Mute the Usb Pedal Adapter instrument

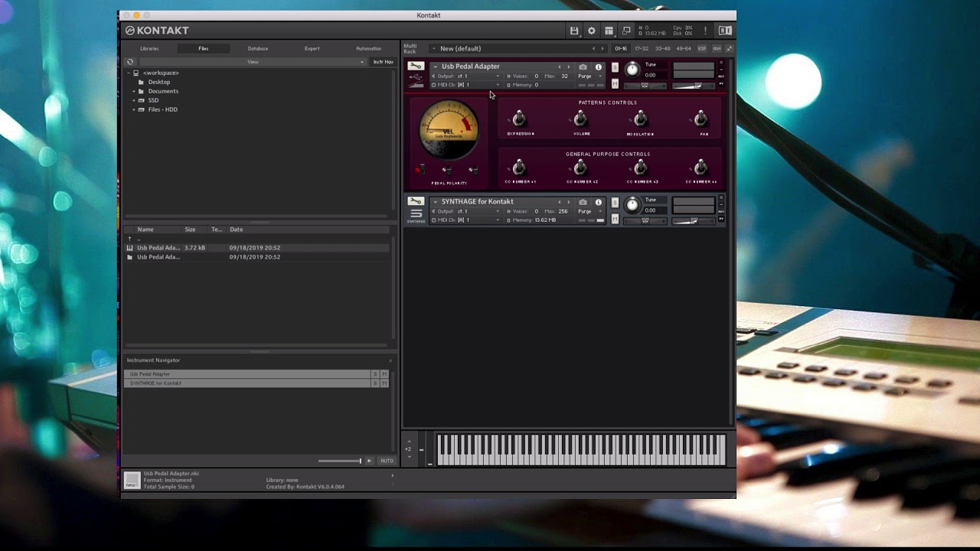tap(615, 83)
